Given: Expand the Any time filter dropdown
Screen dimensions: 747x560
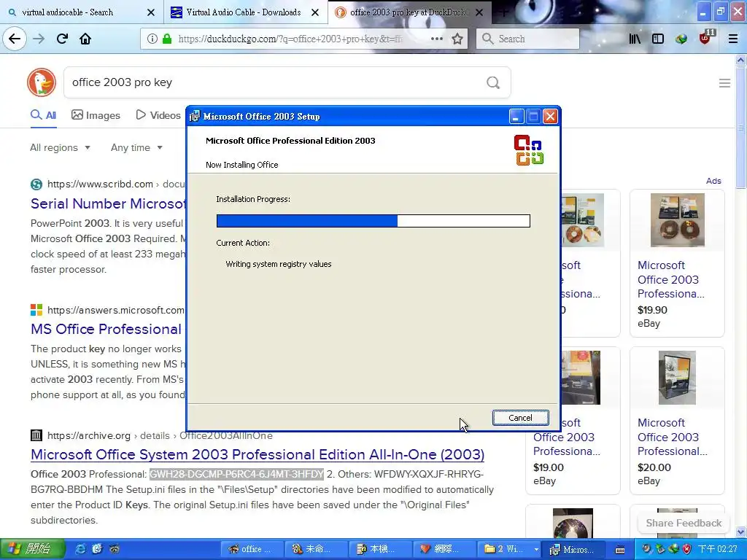Looking at the screenshot, I should pyautogui.click(x=136, y=147).
